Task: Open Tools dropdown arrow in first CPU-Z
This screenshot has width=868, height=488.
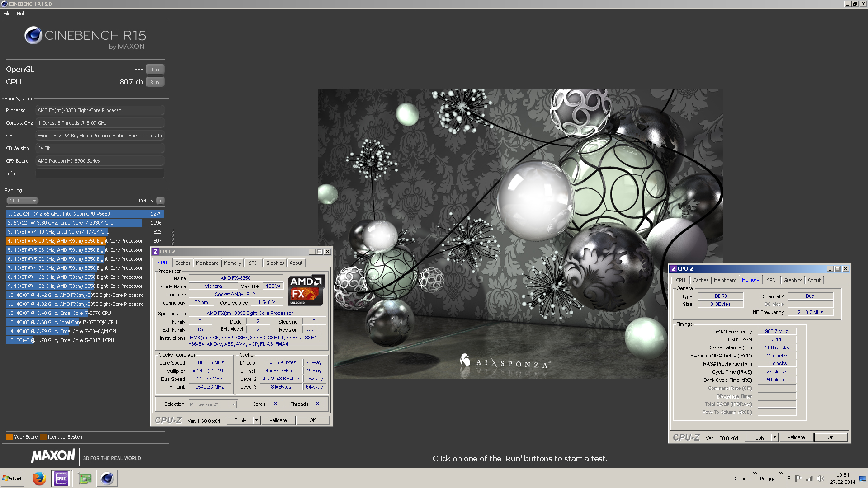Action: [x=256, y=421]
